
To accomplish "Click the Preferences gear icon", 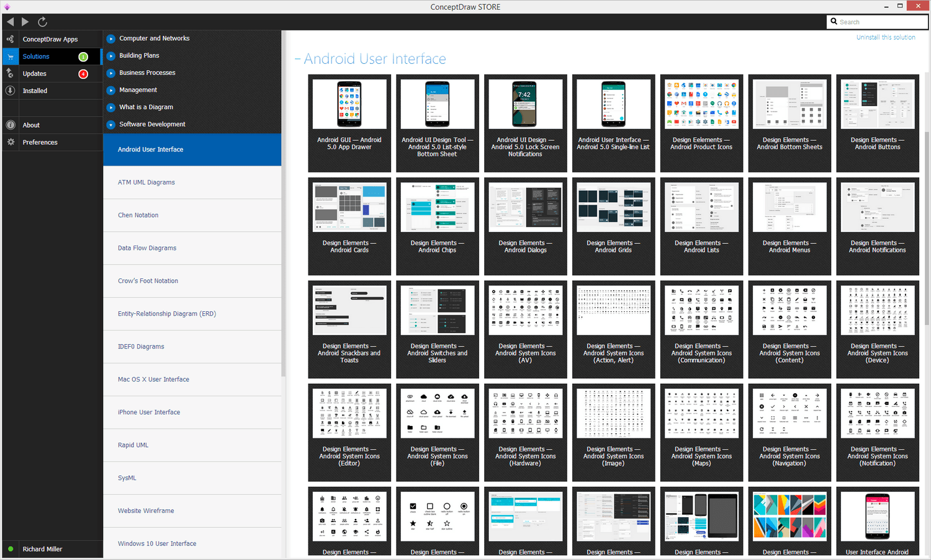I will (x=10, y=142).
